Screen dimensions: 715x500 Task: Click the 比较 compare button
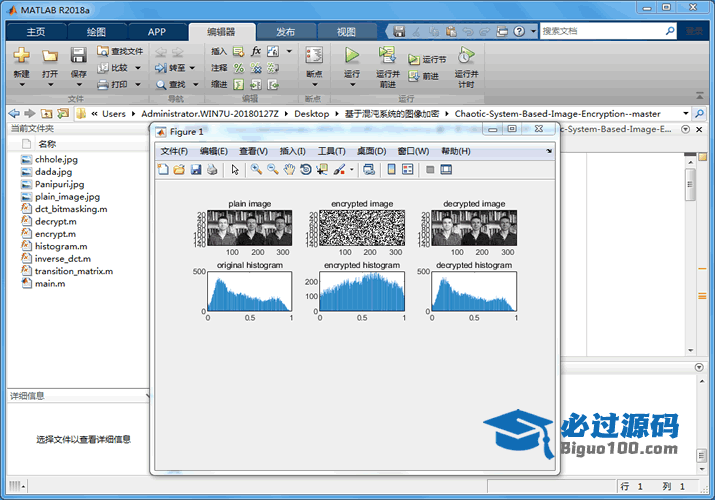[113, 67]
